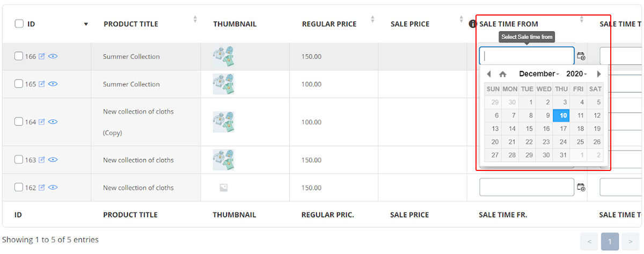The height and width of the screenshot is (254, 644).
Task: Sort table by Regular Price column
Action: (x=372, y=19)
